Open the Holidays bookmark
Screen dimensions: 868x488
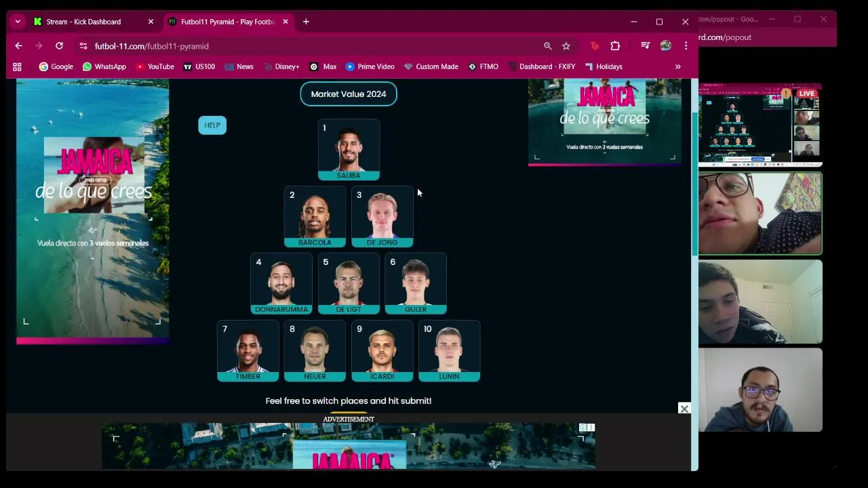pyautogui.click(x=604, y=66)
